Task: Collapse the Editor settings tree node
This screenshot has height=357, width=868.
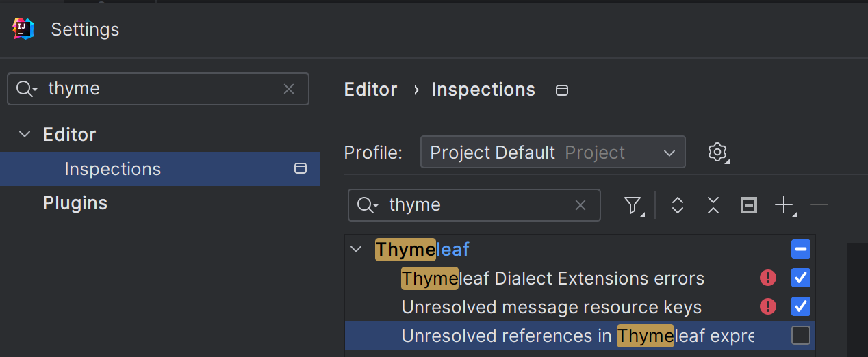Action: (x=25, y=135)
